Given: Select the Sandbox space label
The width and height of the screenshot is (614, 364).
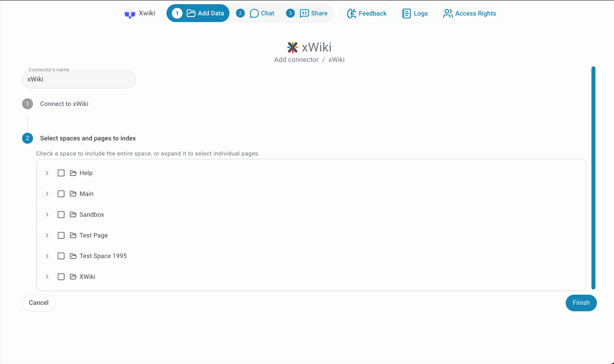Looking at the screenshot, I should pyautogui.click(x=92, y=214).
